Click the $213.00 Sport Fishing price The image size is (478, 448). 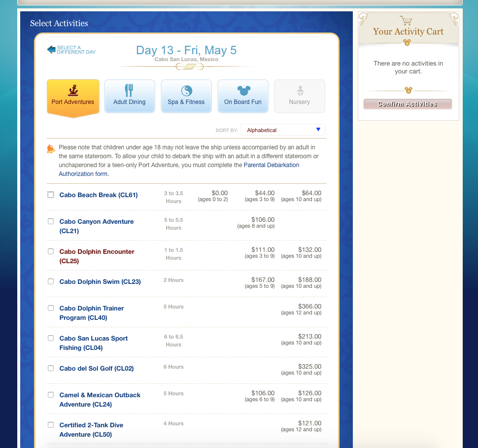(x=310, y=337)
